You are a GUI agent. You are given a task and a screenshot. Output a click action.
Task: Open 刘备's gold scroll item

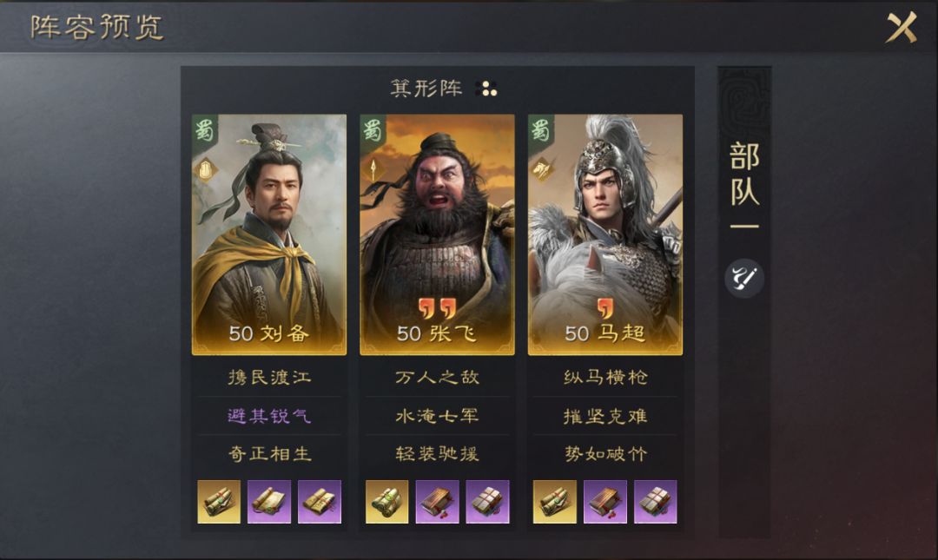[219, 501]
